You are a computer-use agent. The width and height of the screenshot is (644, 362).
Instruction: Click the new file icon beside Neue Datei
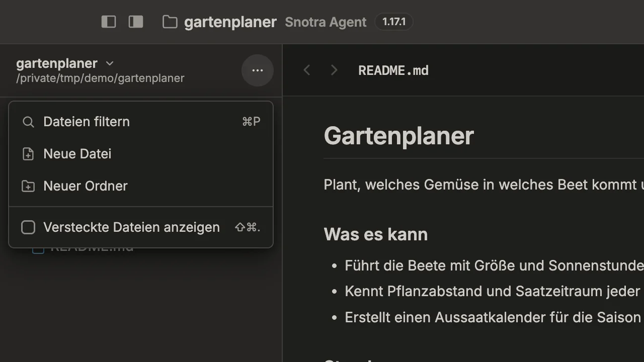click(x=28, y=154)
